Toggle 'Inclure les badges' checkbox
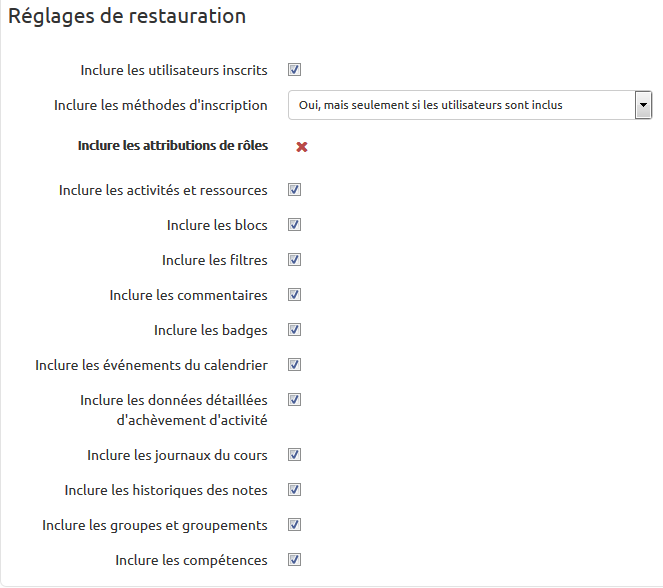The height and width of the screenshot is (588, 663). pyautogui.click(x=295, y=330)
